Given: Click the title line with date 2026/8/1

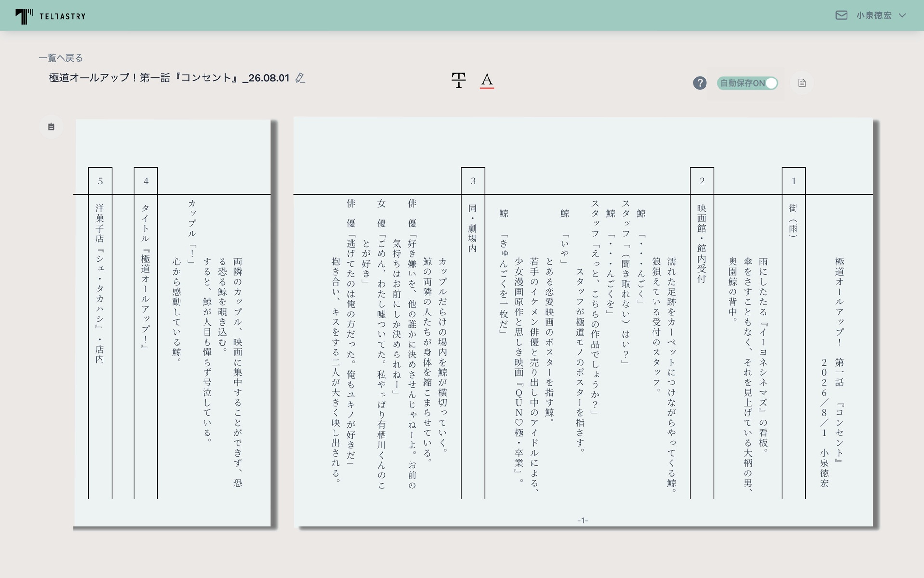Looking at the screenshot, I should click(x=824, y=422).
